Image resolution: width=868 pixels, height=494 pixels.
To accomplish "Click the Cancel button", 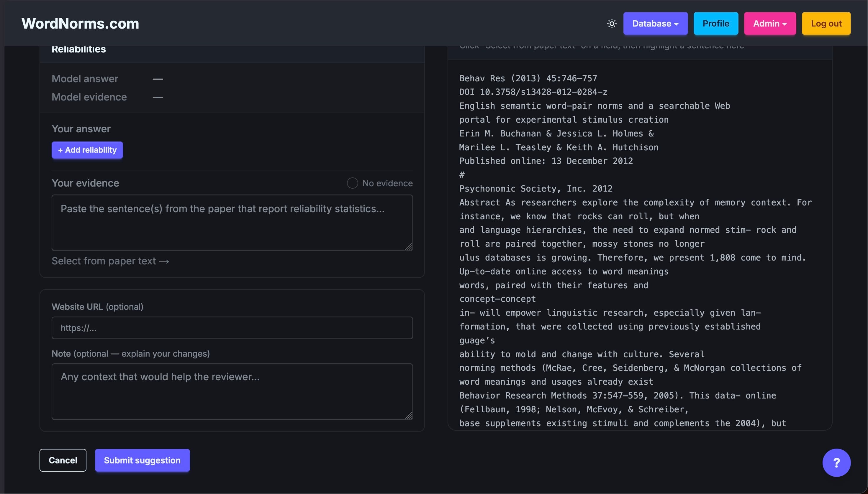I will click(x=63, y=460).
